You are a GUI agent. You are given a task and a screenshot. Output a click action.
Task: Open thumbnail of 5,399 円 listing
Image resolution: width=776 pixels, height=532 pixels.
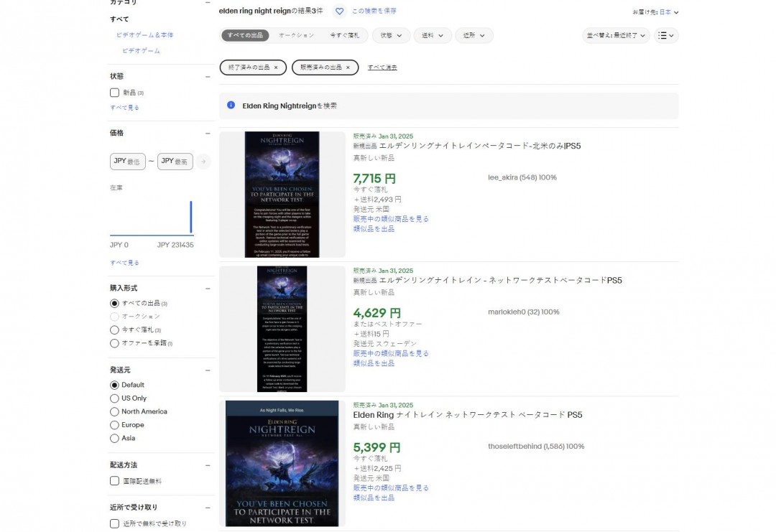(x=282, y=463)
